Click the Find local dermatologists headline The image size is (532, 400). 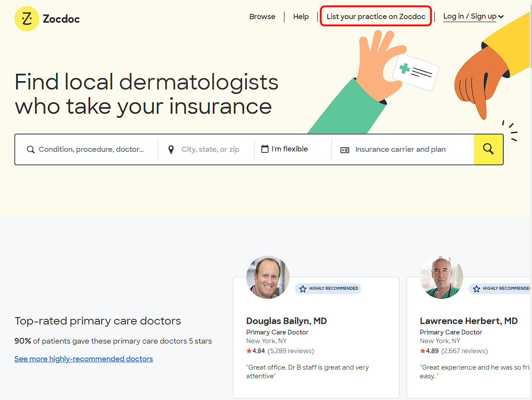[146, 94]
